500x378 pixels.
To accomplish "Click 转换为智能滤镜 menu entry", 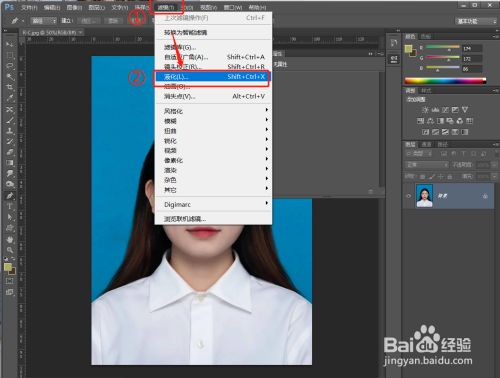I will 213,32.
